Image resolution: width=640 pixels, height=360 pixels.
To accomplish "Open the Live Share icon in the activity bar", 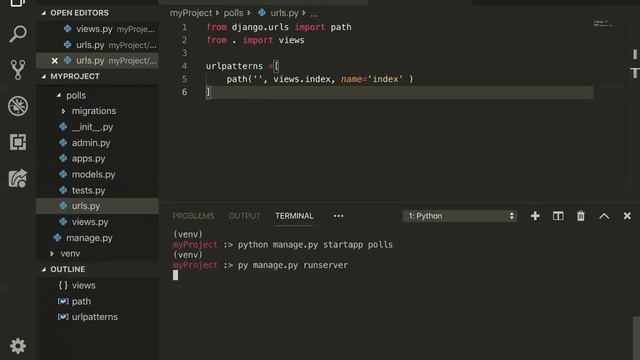I will coord(18,178).
